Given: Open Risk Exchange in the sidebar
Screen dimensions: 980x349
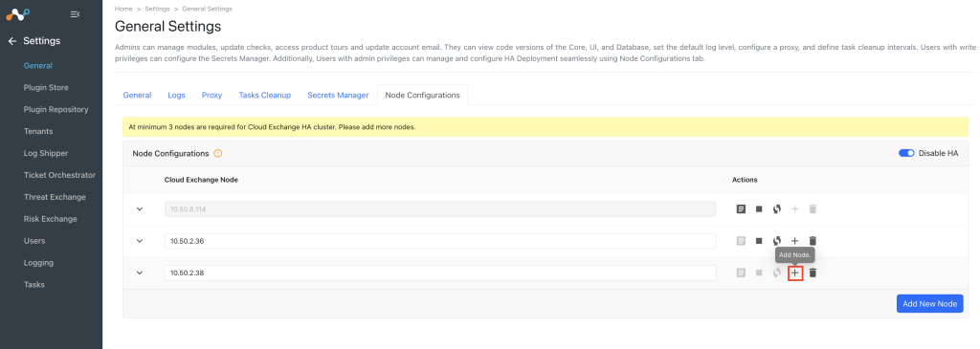Looking at the screenshot, I should pos(50,219).
